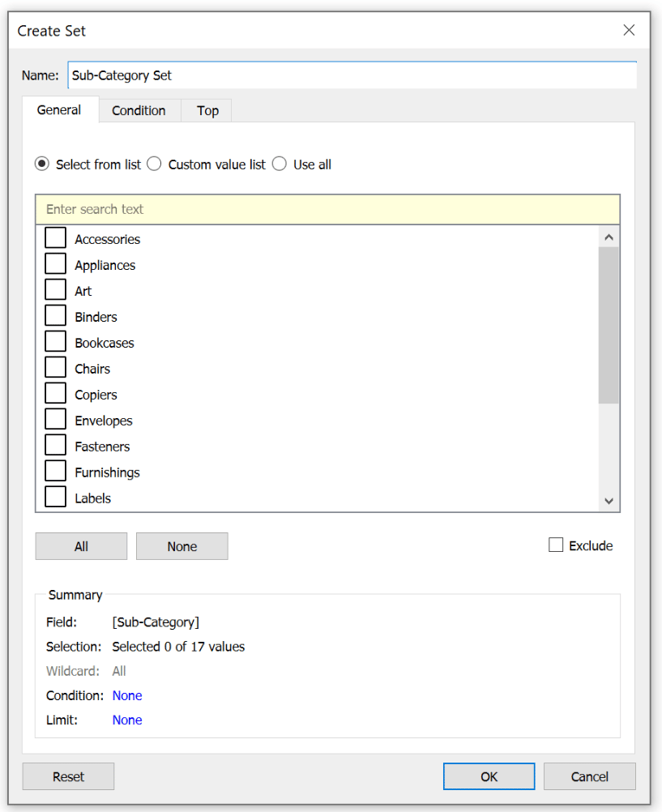The image size is (662, 812).
Task: Click the list scroll-up arrow
Action: tap(609, 237)
